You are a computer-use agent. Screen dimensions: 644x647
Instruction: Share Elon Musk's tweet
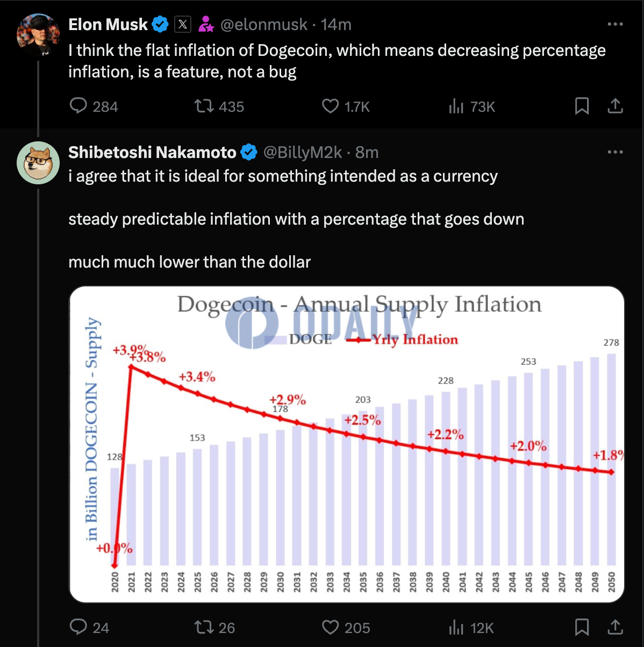click(x=615, y=106)
